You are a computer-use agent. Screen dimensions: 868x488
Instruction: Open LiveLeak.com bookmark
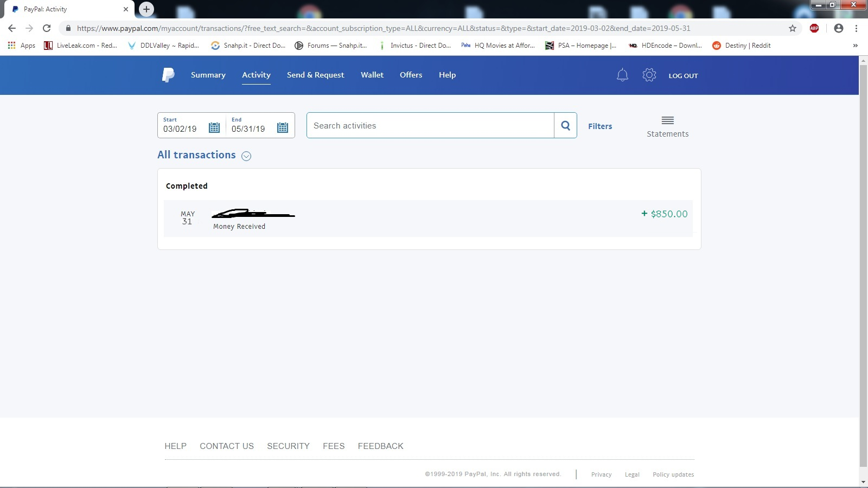(x=81, y=46)
